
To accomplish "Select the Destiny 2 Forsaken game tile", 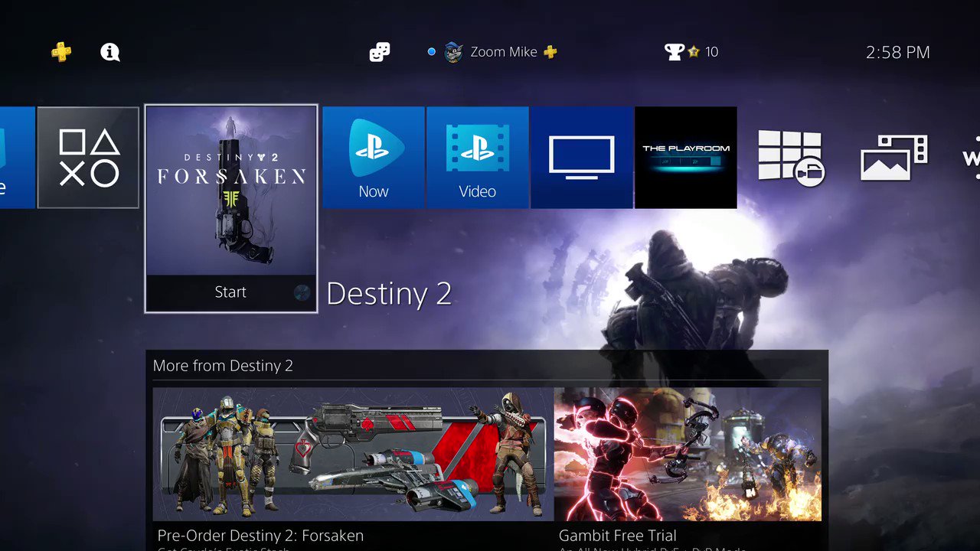I will (230, 209).
